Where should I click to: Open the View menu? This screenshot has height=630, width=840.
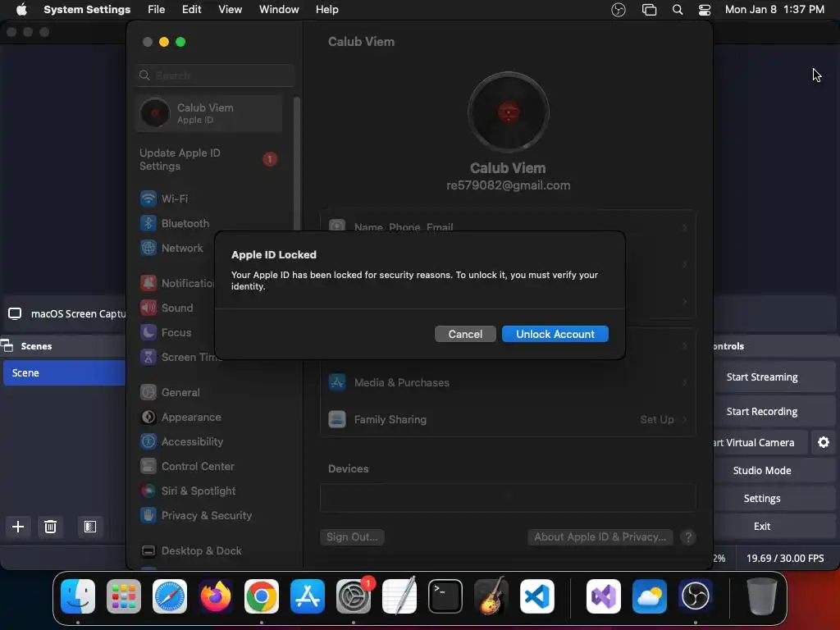tap(230, 9)
